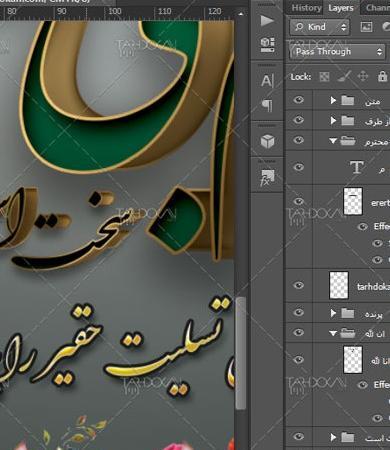Hide the است group
Image resolution: width=390 pixels, height=450 pixels.
(x=299, y=436)
